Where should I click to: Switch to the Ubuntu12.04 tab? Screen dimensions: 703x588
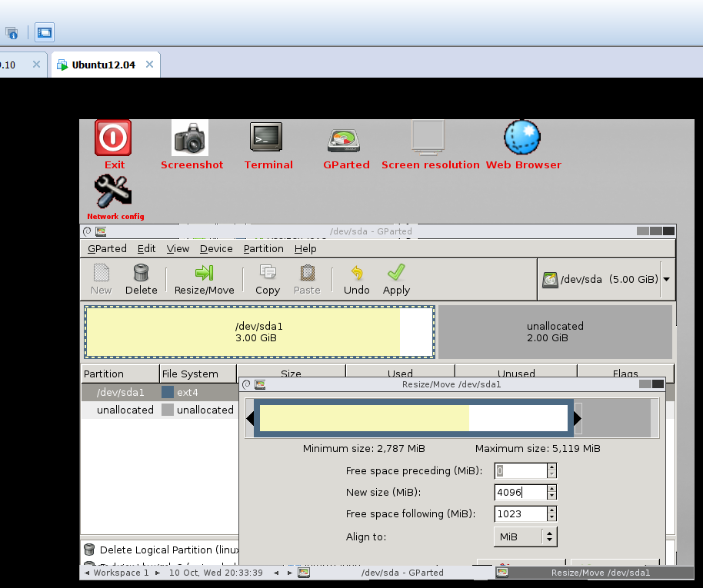coord(103,65)
